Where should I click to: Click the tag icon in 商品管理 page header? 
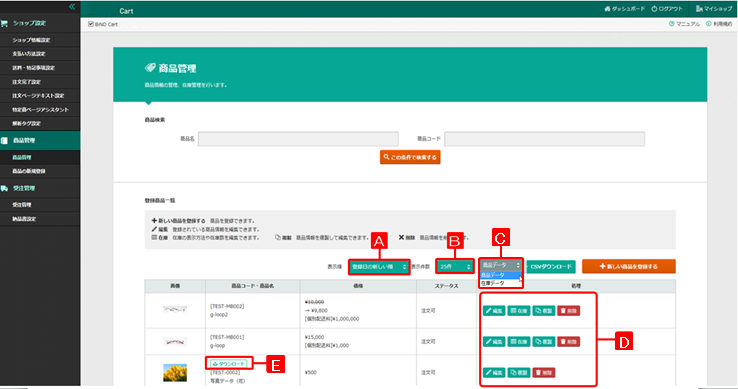coord(150,68)
